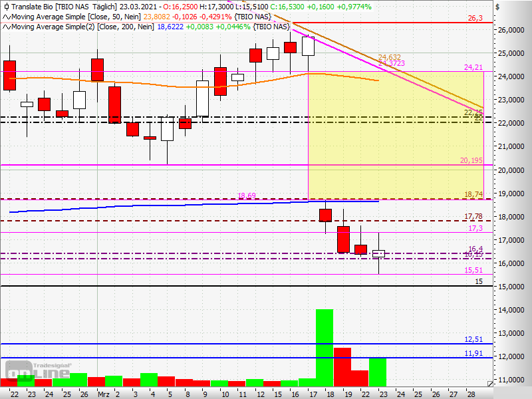This screenshot has width=532, height=399.
Task: Click the high value H:17,3000
Action: tap(217, 7)
